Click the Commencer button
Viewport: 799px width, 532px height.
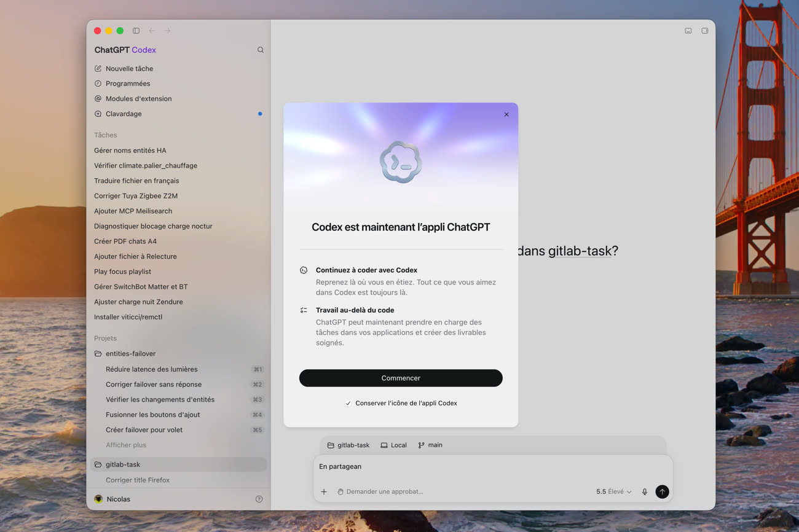(401, 378)
